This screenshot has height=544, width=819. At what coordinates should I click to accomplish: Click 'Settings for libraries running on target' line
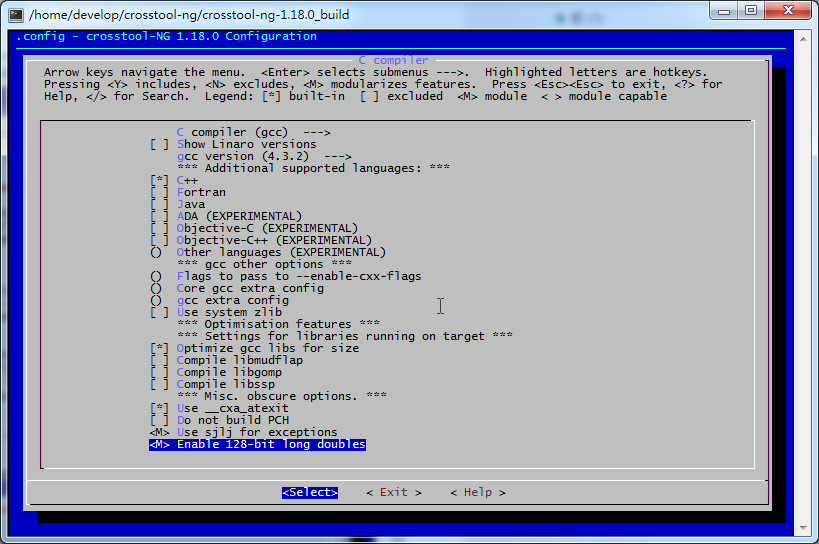click(x=345, y=337)
